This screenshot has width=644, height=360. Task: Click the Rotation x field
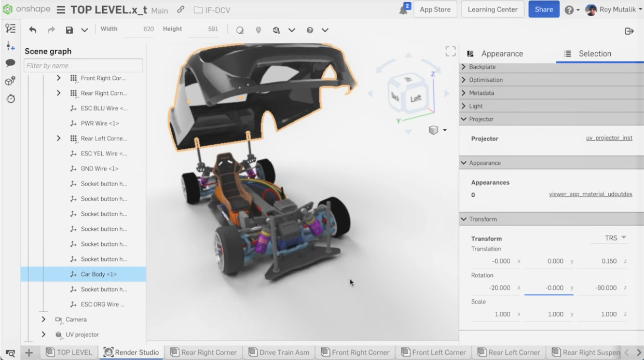[x=496, y=287]
